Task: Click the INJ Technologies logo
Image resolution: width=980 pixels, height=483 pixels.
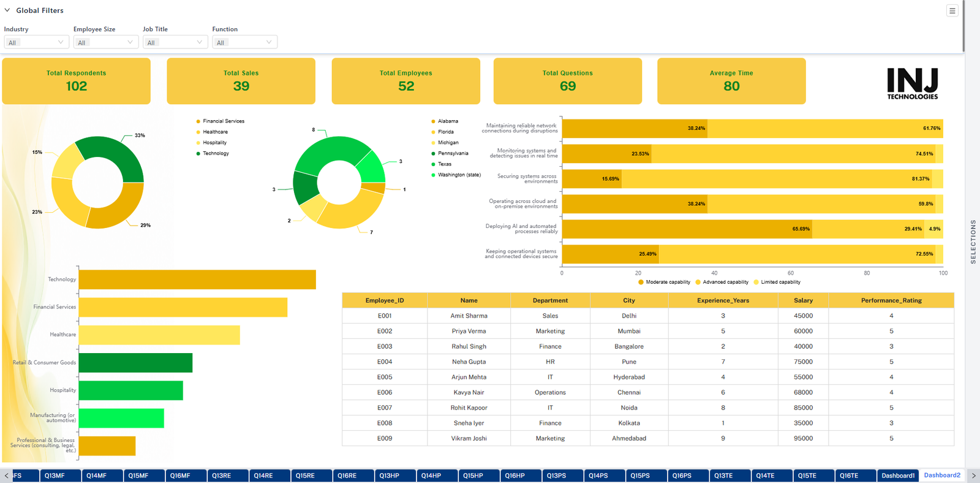Action: pos(913,83)
